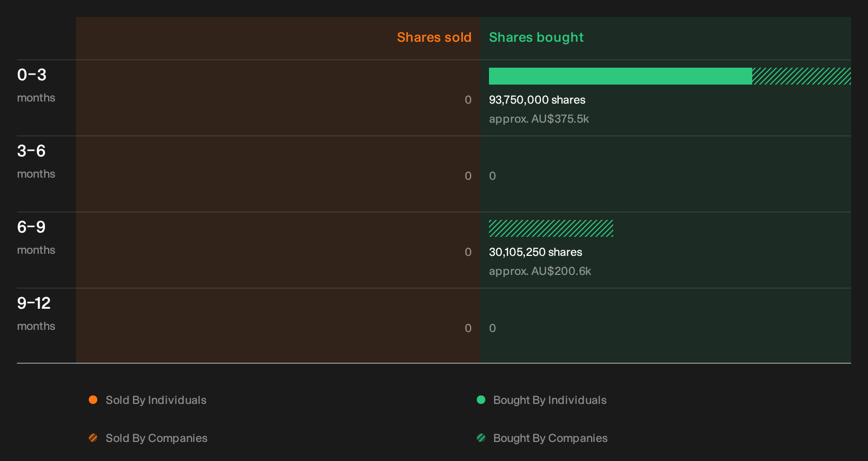Click the '9-12' months row label

tap(34, 303)
